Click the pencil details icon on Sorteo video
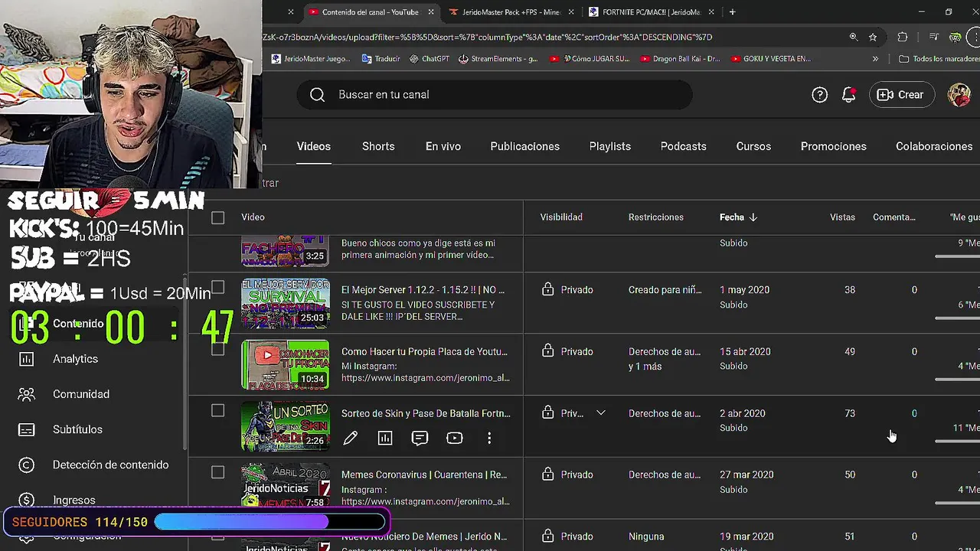980x551 pixels. [350, 438]
